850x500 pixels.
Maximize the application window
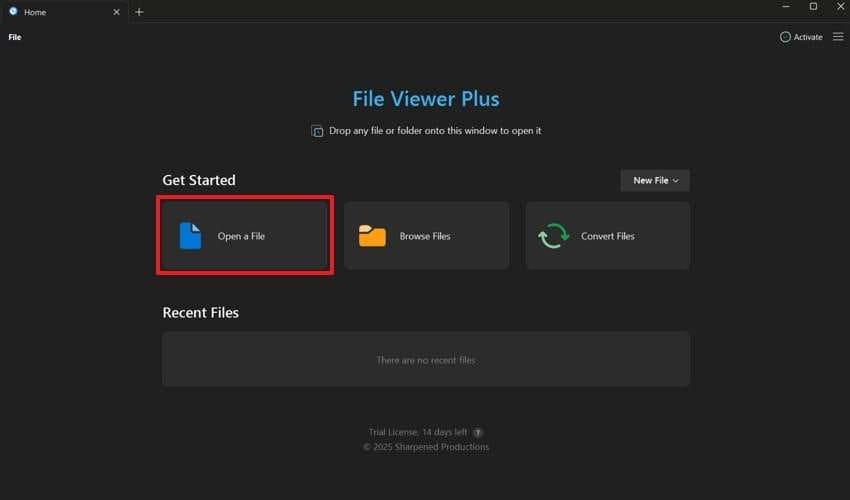tap(813, 7)
